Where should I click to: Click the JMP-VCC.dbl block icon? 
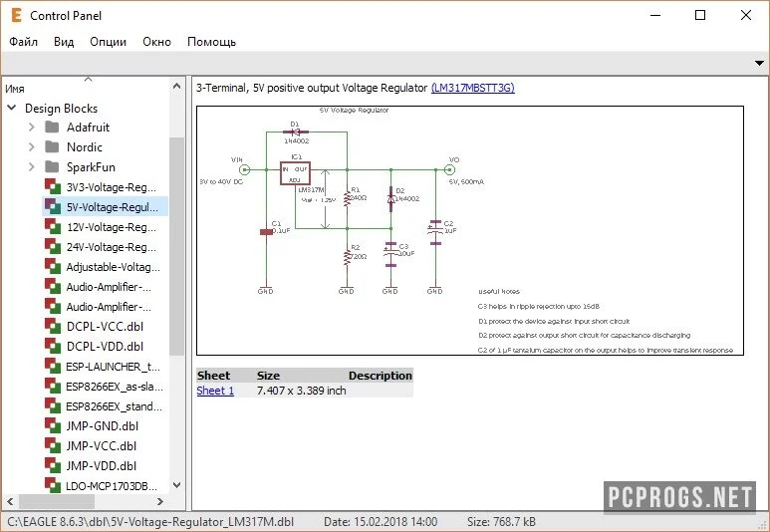(x=53, y=445)
